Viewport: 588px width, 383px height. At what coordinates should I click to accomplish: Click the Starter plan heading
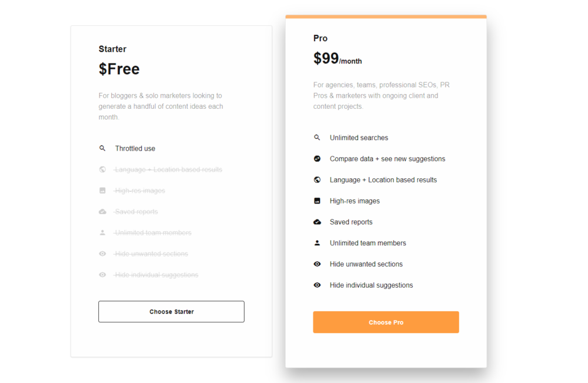pos(112,49)
